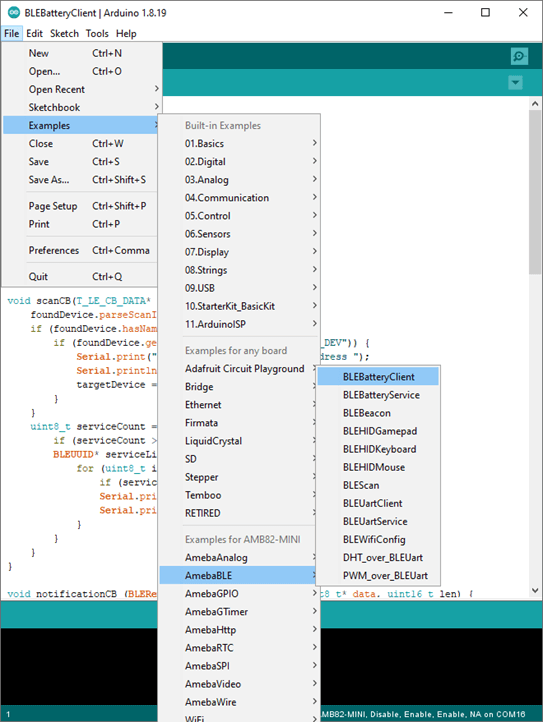
Task: Choose Print from File menu
Action: [81, 224]
